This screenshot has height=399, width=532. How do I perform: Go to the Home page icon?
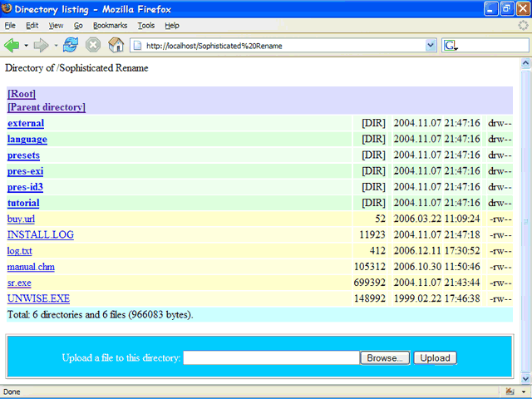[x=116, y=45]
